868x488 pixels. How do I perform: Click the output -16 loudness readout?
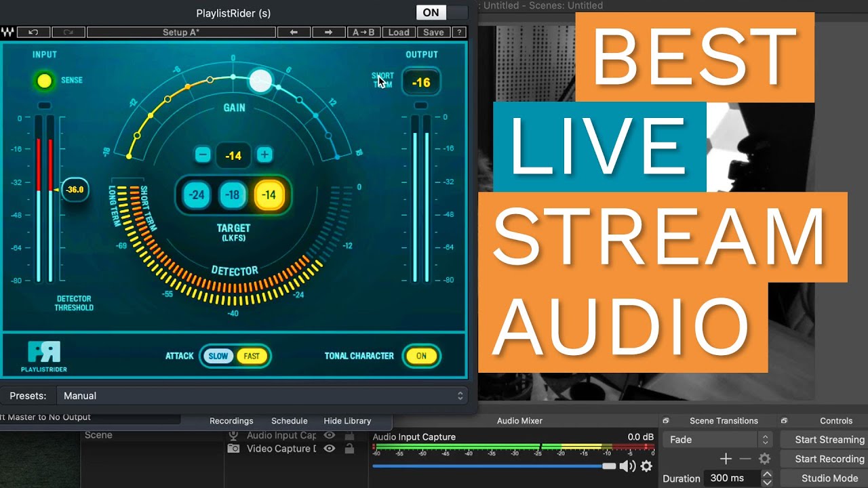(421, 83)
